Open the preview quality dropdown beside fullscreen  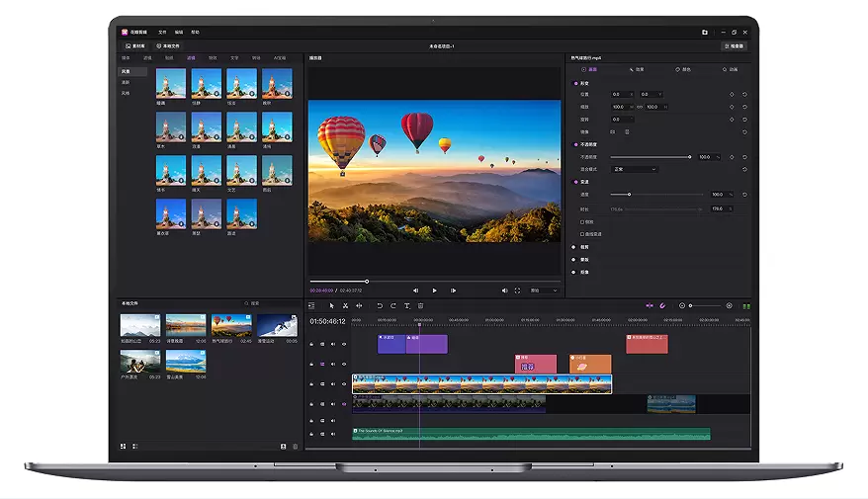[x=544, y=291]
